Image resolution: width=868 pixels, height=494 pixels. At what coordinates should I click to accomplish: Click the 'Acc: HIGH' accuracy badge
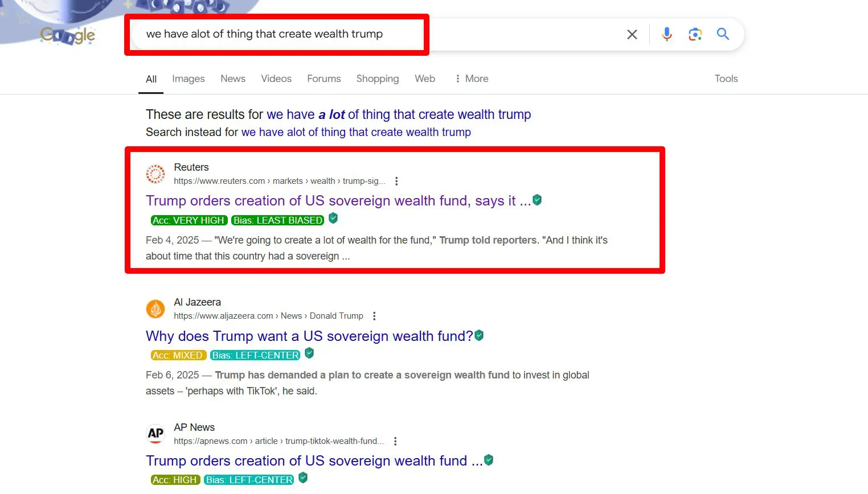pos(175,480)
